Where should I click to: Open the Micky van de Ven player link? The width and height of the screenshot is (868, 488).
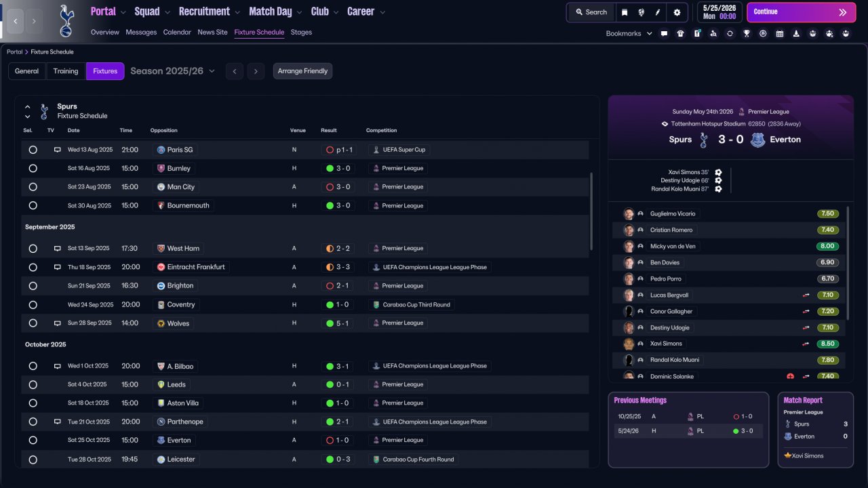click(x=673, y=246)
